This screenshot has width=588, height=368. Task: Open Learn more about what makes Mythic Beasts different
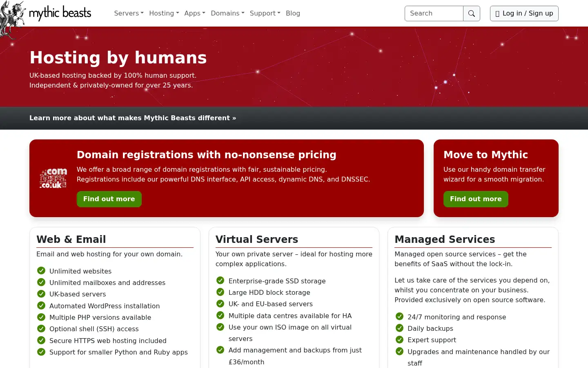click(133, 118)
